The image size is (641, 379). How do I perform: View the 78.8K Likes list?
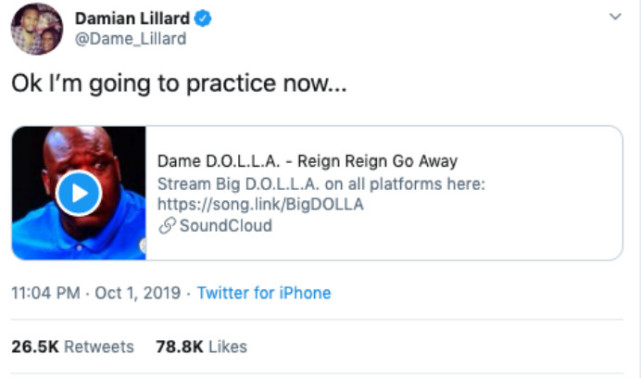202,347
